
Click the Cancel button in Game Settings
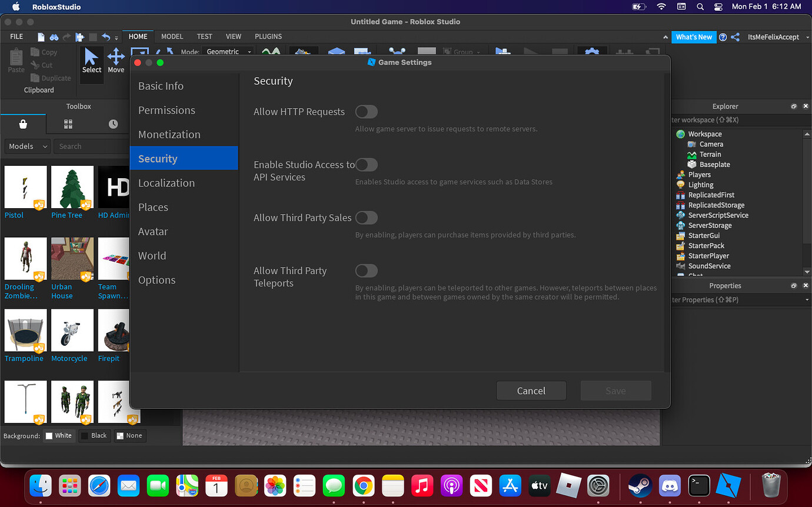click(x=531, y=390)
